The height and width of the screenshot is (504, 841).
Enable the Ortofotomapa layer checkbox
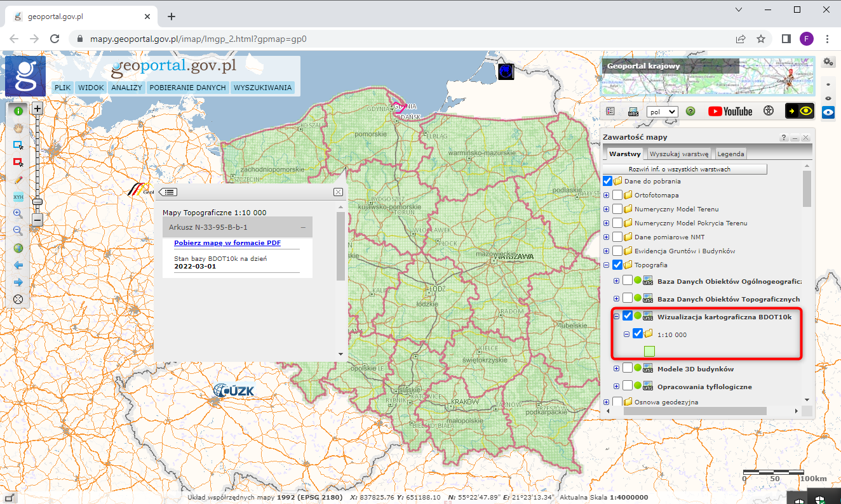click(x=617, y=195)
